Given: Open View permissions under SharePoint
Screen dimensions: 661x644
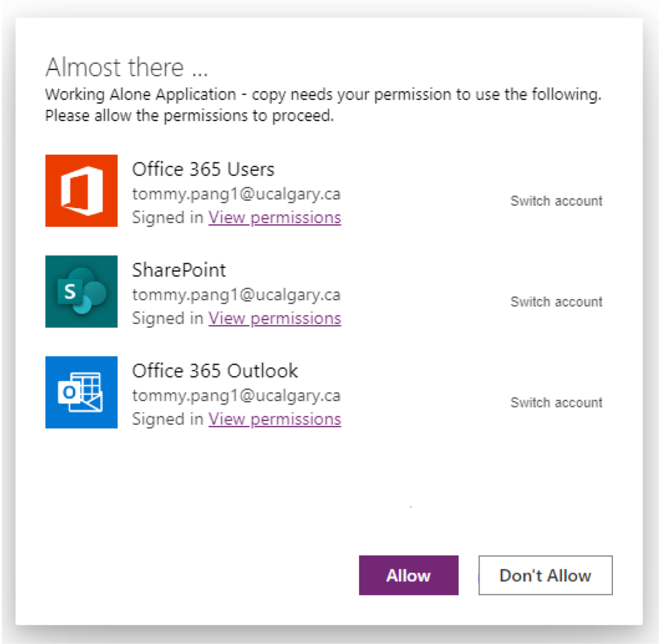Looking at the screenshot, I should pyautogui.click(x=274, y=318).
